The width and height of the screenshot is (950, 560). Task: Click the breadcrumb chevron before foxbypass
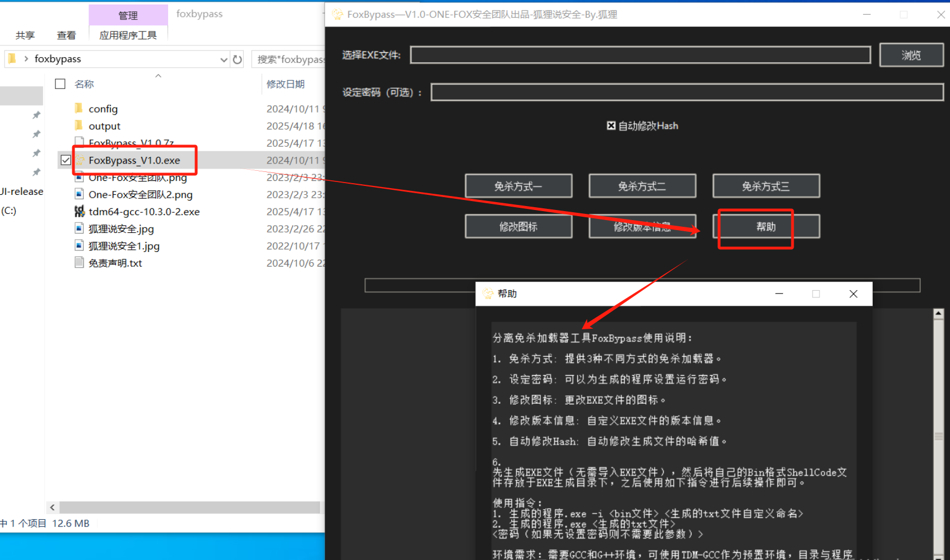point(26,58)
